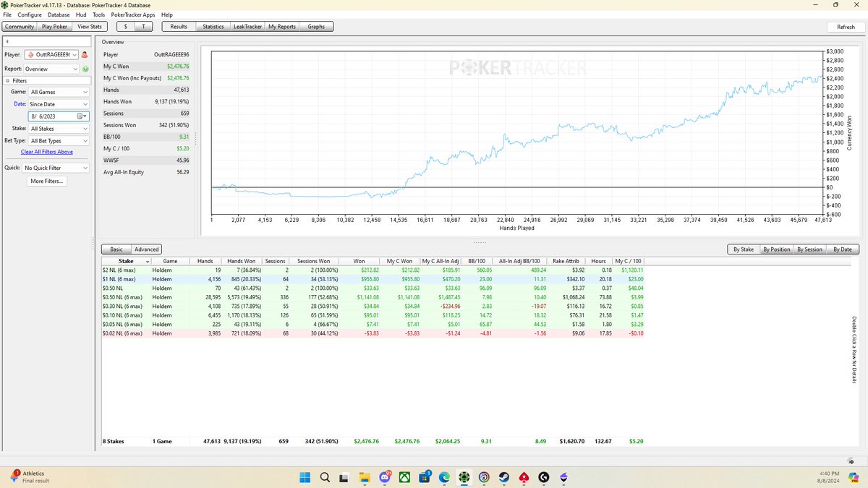Switch to the Statistics tab

pos(213,26)
